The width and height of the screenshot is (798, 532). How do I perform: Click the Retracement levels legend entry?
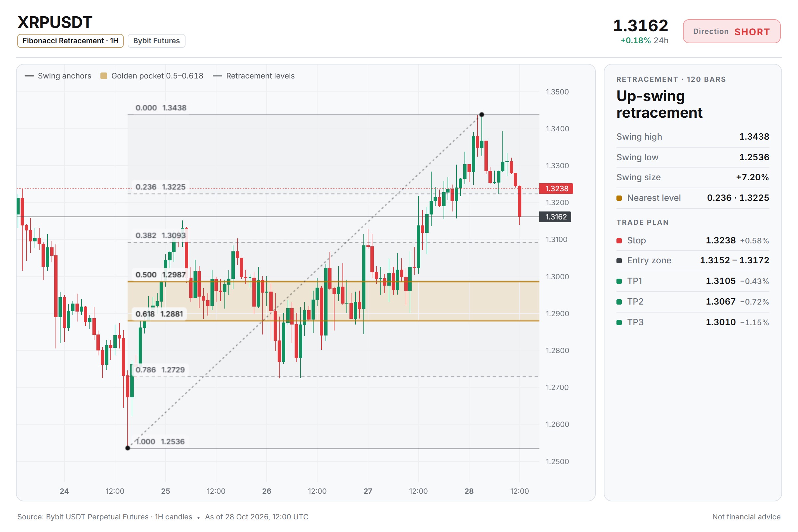point(254,76)
